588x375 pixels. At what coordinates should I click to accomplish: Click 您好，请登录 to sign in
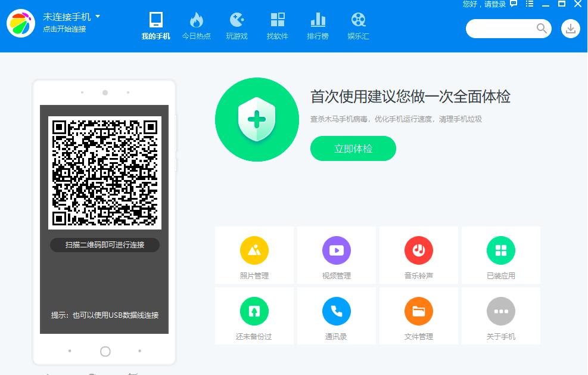coord(484,4)
